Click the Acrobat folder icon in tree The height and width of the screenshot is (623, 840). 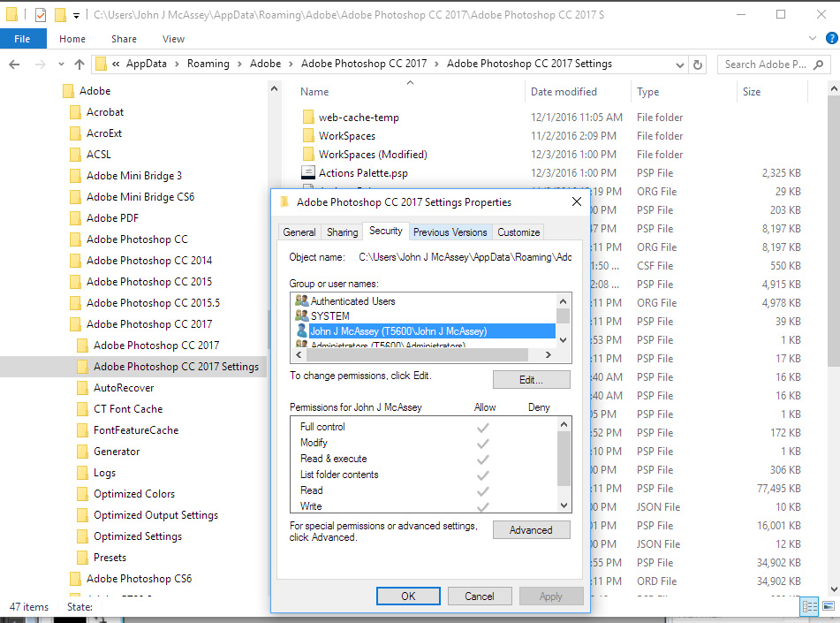pos(76,112)
